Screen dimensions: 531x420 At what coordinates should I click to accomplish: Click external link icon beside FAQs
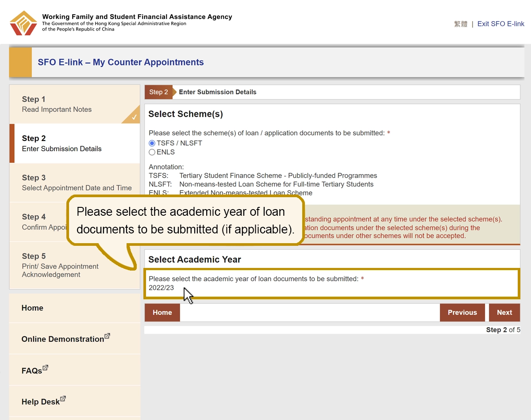click(x=45, y=368)
